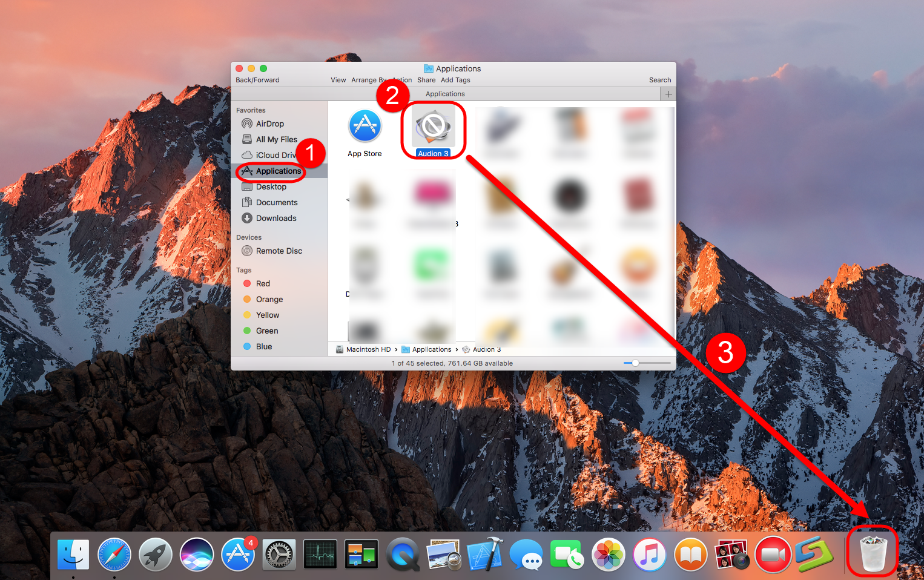Open the Arrange By dropdown
The image size is (924, 580).
point(370,79)
